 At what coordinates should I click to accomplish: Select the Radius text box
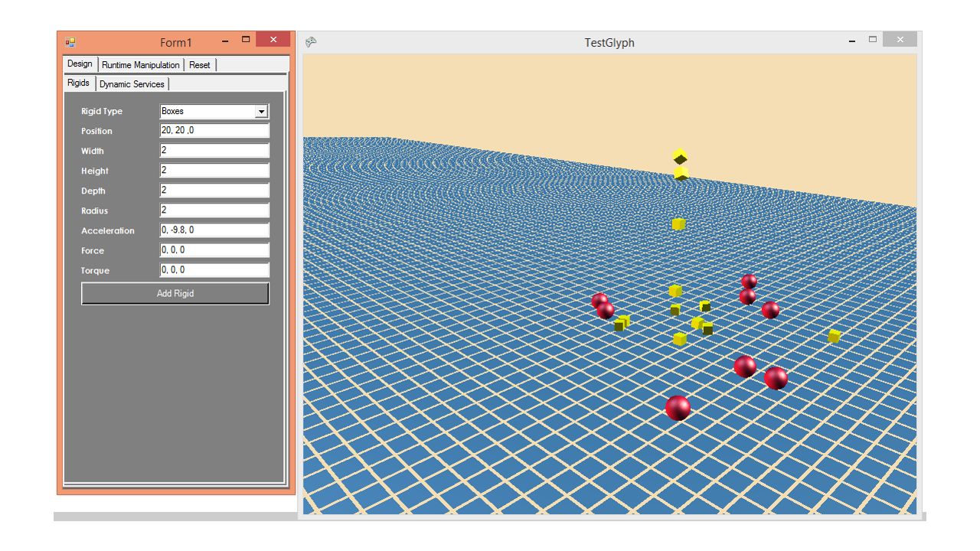[214, 210]
